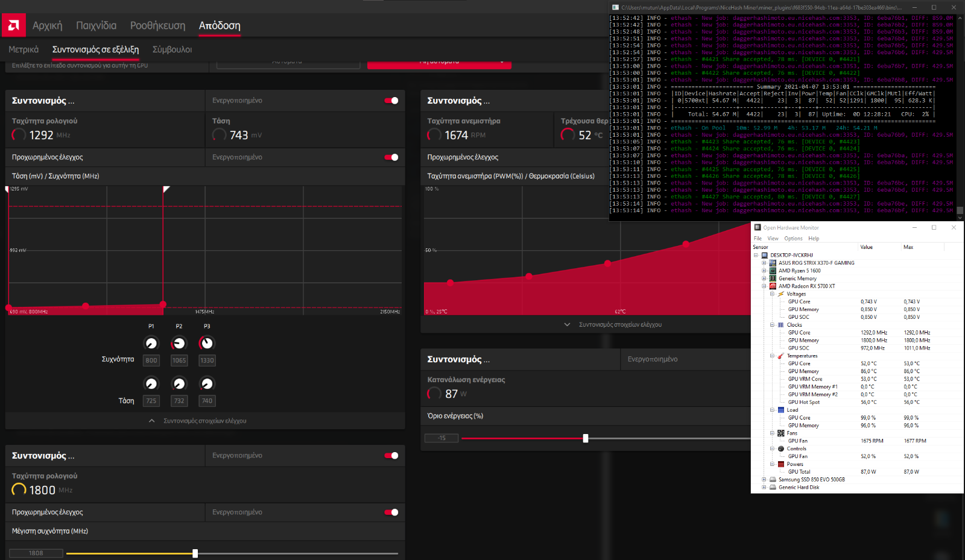Click the AMD Radeon RX 5700 XT GPU icon
The image size is (965, 560).
[x=773, y=286]
